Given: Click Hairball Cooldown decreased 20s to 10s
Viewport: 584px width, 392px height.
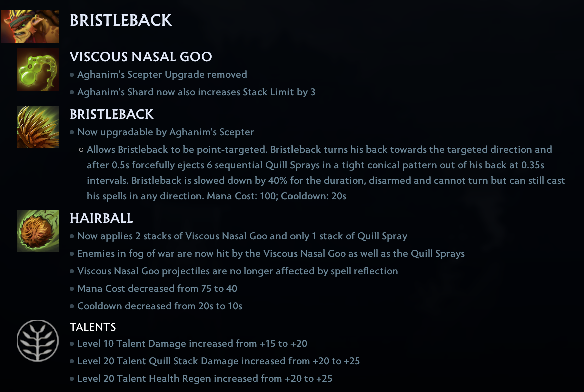Looking at the screenshot, I should (x=159, y=306).
